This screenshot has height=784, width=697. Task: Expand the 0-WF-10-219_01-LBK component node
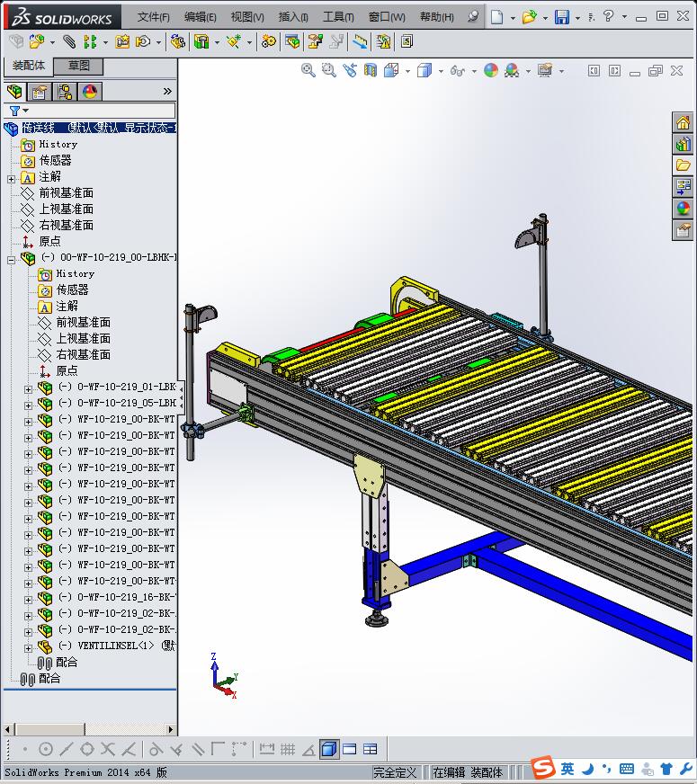29,389
